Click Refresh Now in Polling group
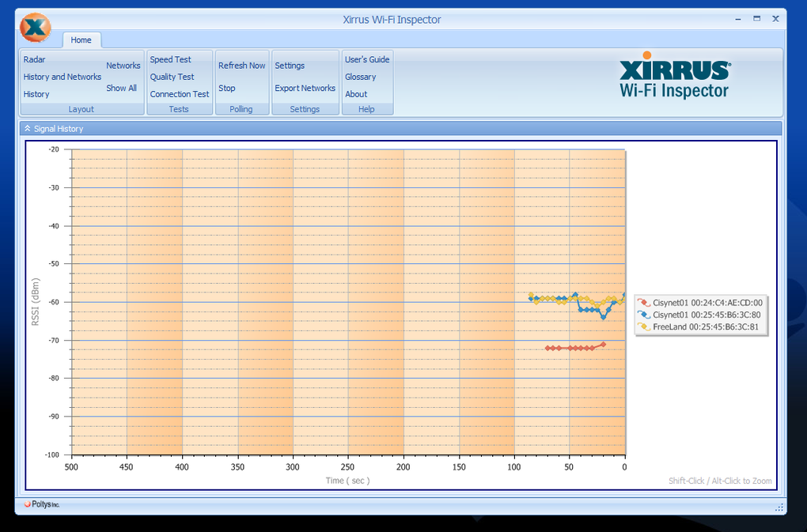This screenshot has height=532, width=807. (x=242, y=66)
